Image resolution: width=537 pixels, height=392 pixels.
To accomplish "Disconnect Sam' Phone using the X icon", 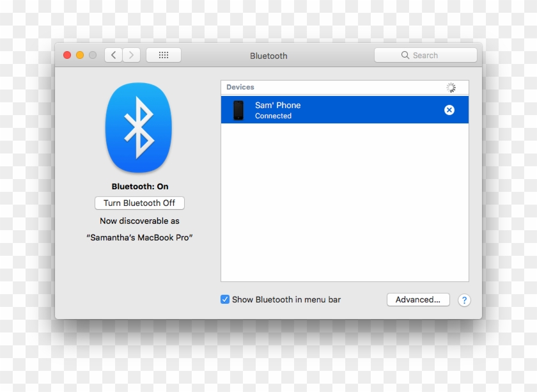I will click(449, 109).
